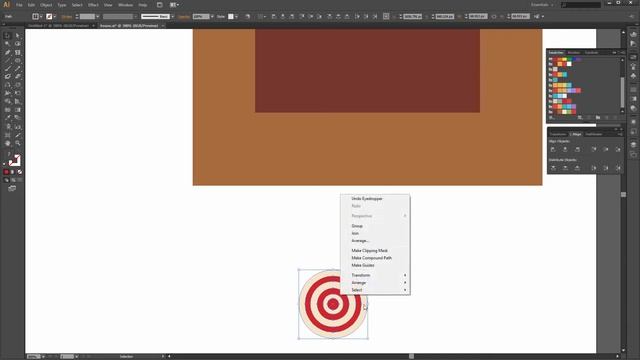Click the red bullseye target artwork

coord(333,304)
